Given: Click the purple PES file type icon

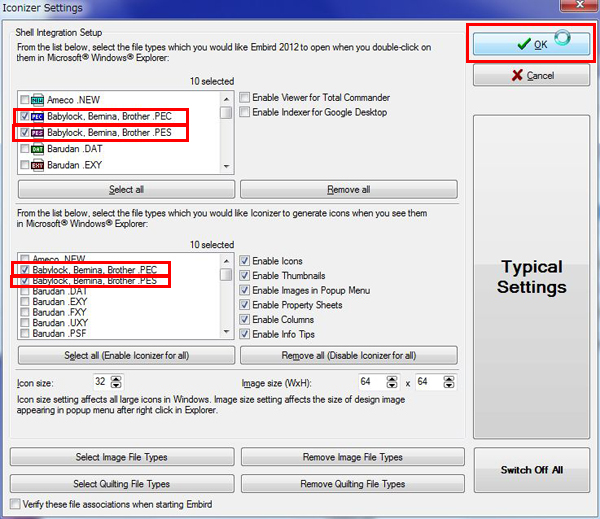Looking at the screenshot, I should pos(38,133).
